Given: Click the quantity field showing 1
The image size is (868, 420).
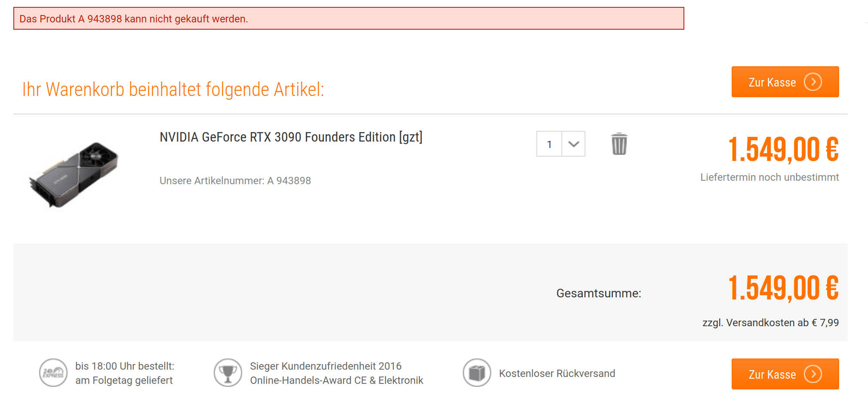Looking at the screenshot, I should click(x=549, y=144).
